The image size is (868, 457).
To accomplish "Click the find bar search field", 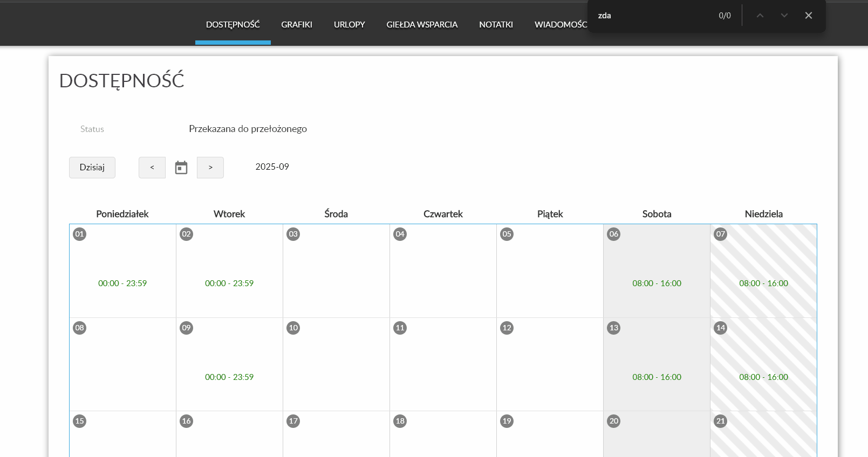I will point(653,16).
